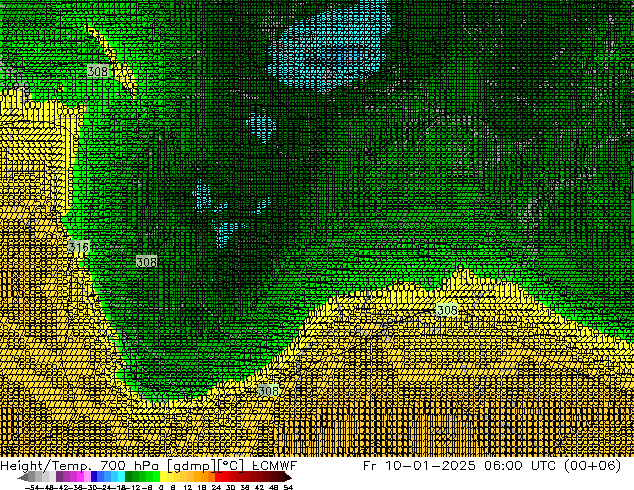
Task: Click the 54 value on the legend scale
Action: (x=288, y=488)
